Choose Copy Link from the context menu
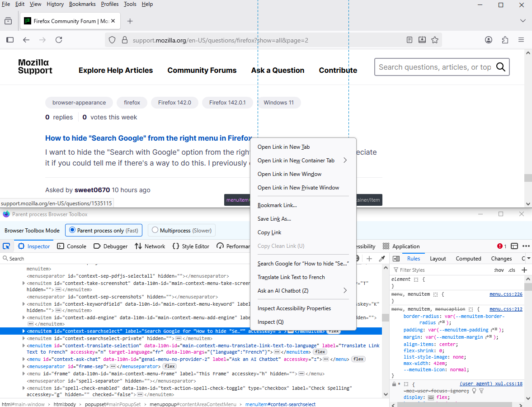Screen dimensions: 532x407 click(269, 232)
